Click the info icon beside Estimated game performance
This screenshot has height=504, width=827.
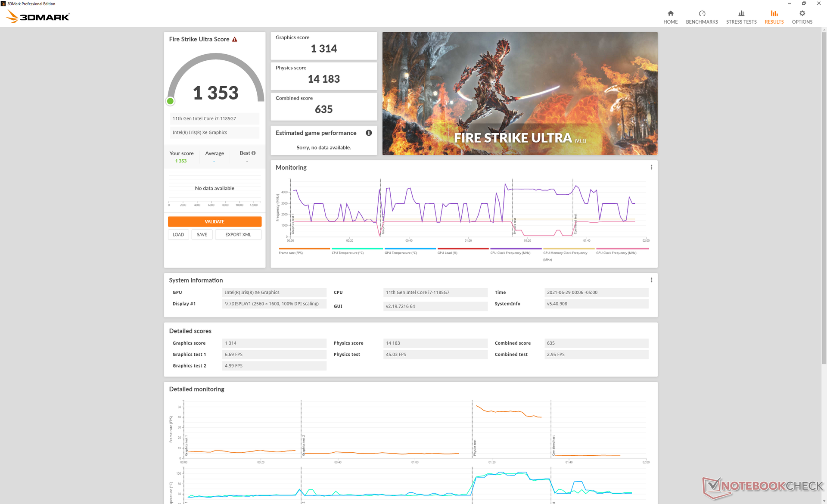(369, 133)
